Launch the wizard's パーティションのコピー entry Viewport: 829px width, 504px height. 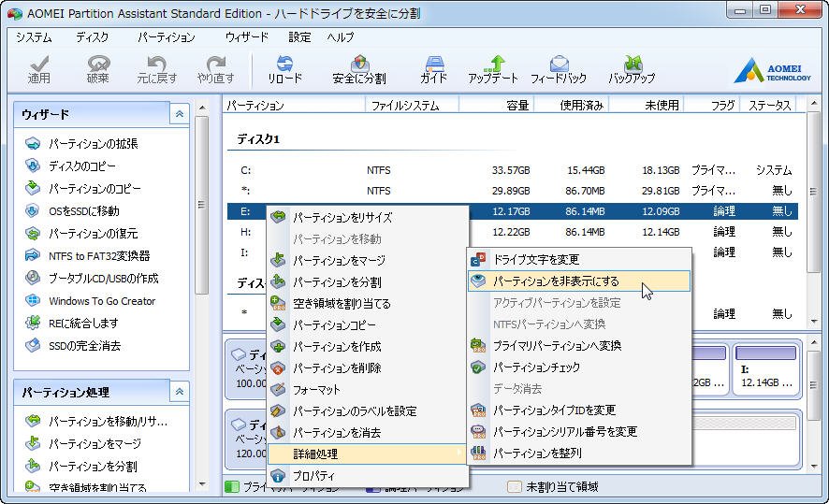tap(83, 189)
